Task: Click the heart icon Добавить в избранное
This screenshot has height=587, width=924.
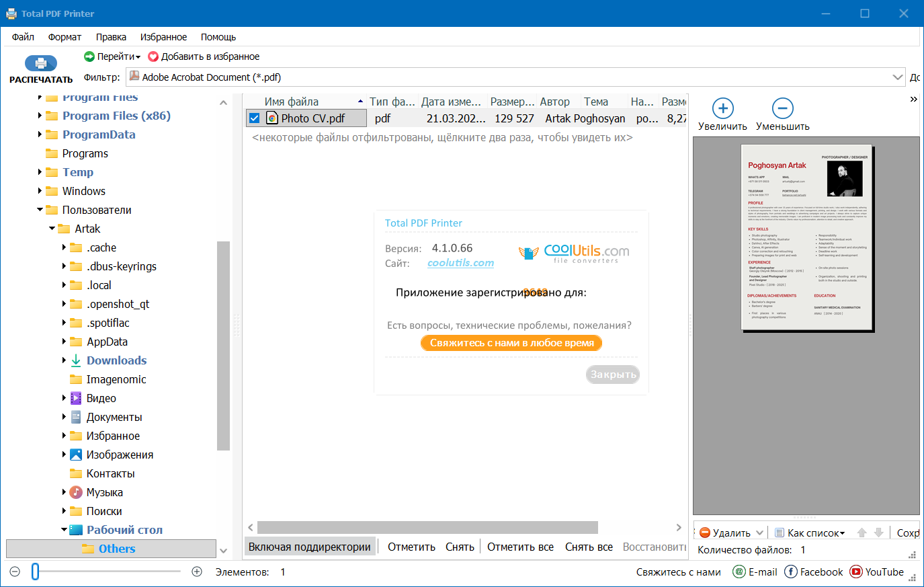Action: (x=153, y=56)
